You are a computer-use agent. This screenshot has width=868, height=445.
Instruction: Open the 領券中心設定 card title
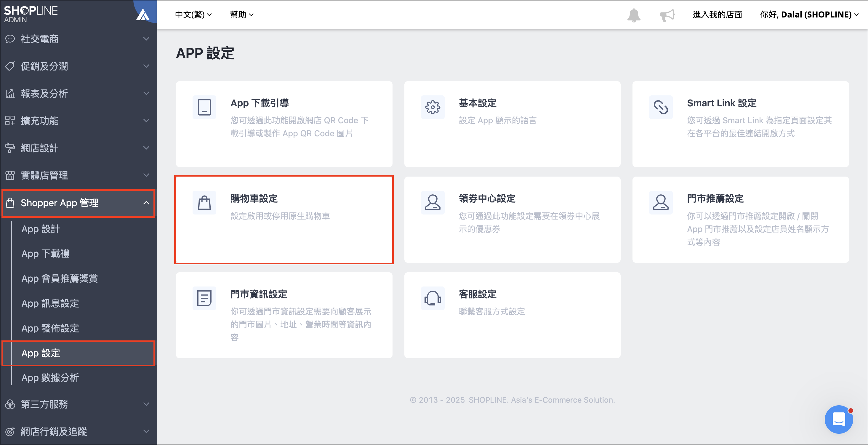pyautogui.click(x=487, y=199)
